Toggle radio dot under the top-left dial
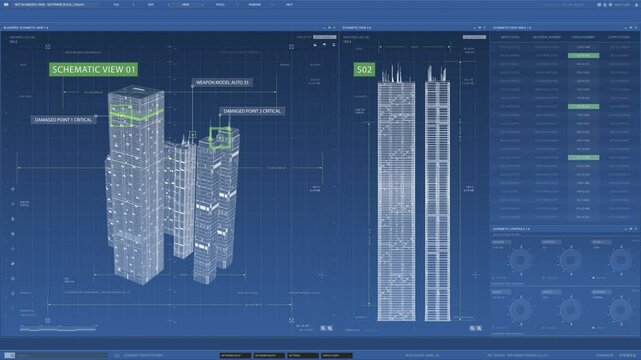The width and height of the screenshot is (641, 360). click(x=493, y=278)
